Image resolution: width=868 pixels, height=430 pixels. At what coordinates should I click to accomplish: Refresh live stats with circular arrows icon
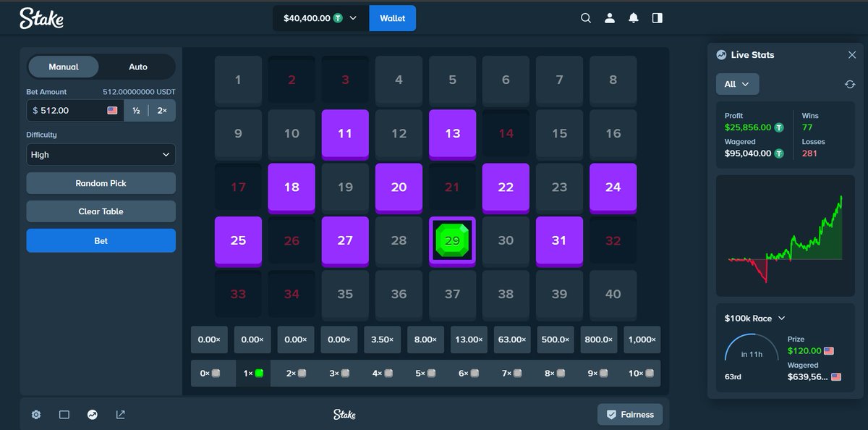pyautogui.click(x=850, y=84)
